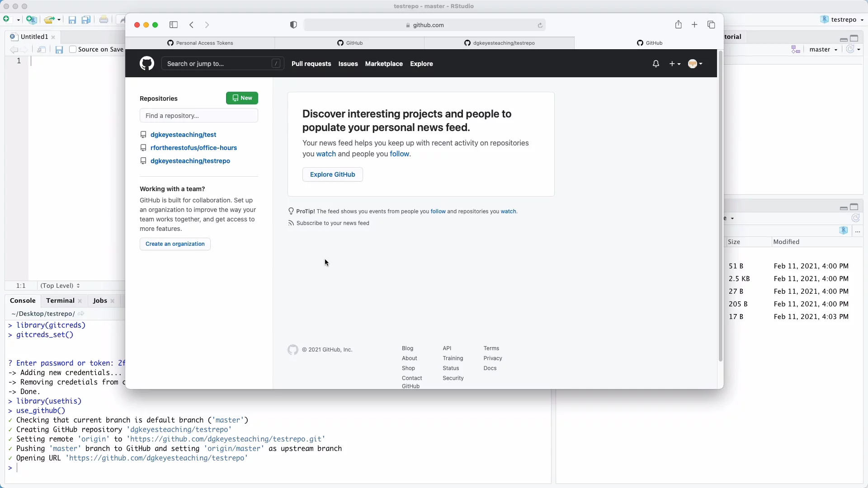
Task: Toggle Safari sidebar panel icon
Action: (x=174, y=25)
